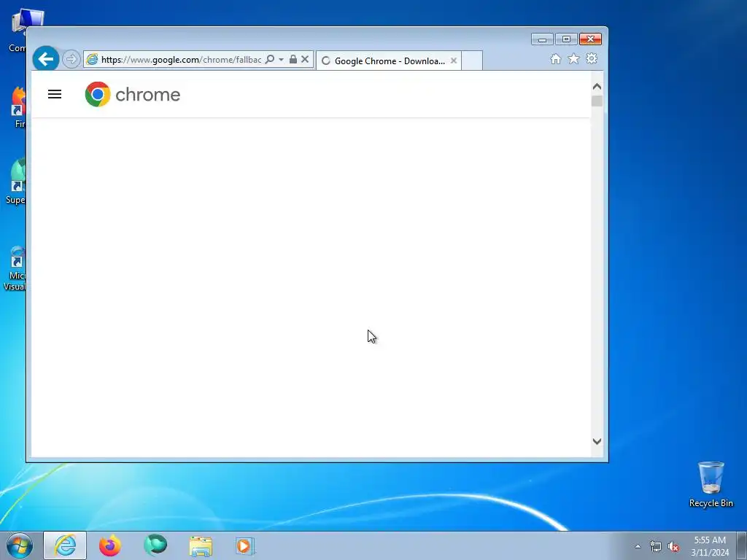
Task: Open the favorites star
Action: [x=573, y=58]
